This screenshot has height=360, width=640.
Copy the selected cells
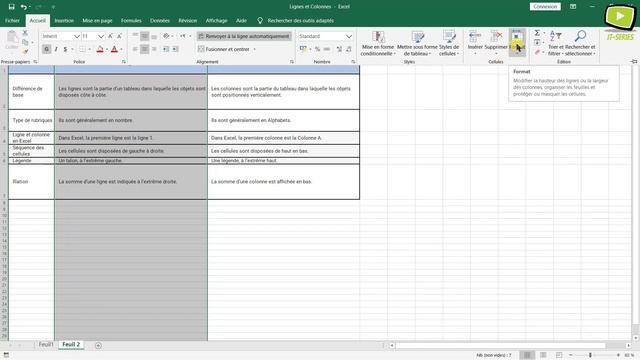(x=25, y=42)
